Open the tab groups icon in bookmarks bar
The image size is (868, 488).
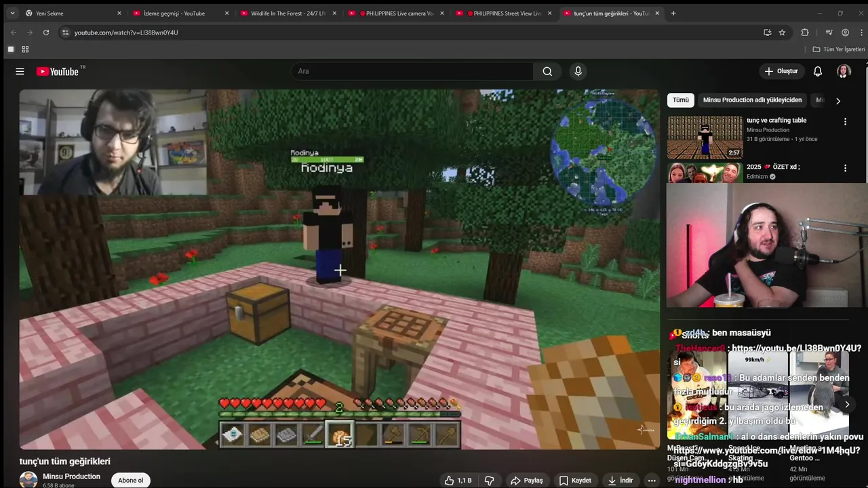click(x=10, y=49)
